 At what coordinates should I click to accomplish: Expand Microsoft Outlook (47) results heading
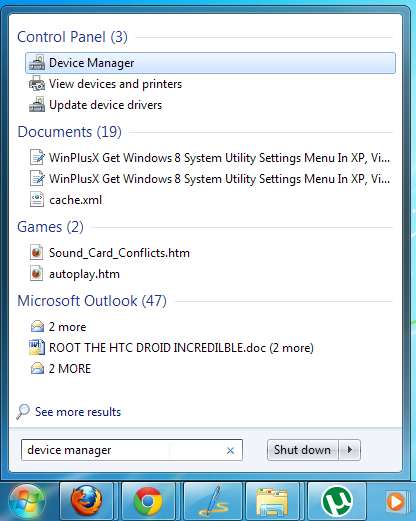click(92, 301)
